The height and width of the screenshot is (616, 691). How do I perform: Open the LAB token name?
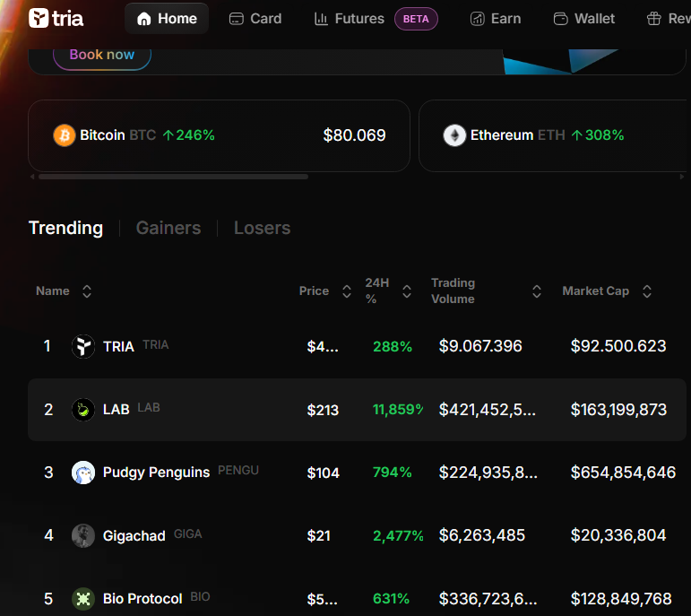(x=117, y=410)
